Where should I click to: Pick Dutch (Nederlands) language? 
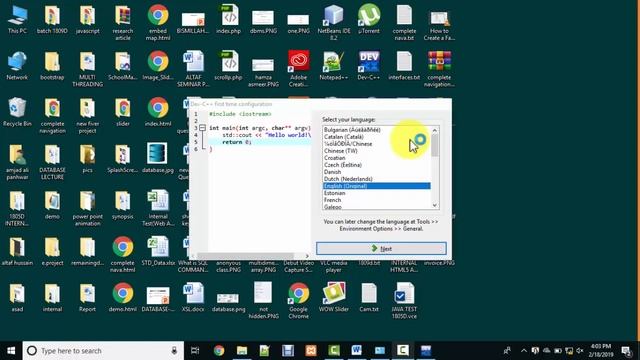pos(348,179)
